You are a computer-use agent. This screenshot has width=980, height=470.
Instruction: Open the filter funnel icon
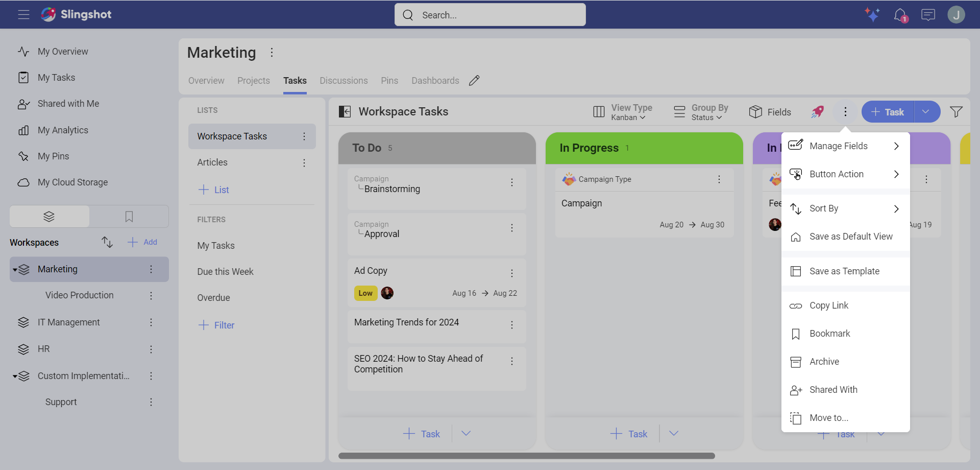[x=957, y=112]
